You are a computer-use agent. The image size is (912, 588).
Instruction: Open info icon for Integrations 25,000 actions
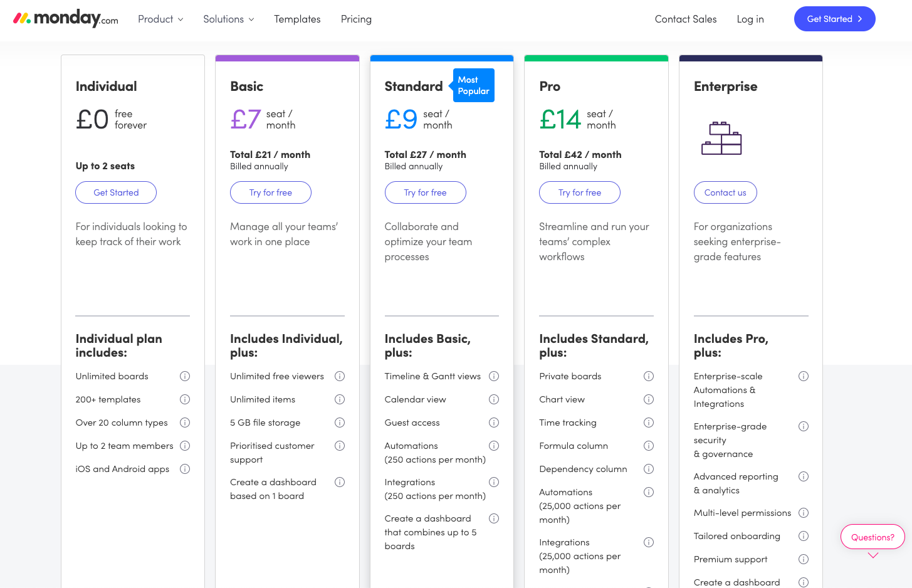pos(649,542)
